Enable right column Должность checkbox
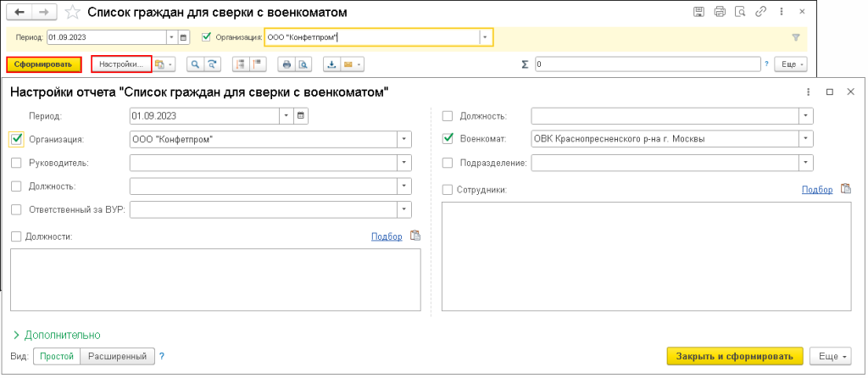Viewport: 868px width, 378px height. coord(448,116)
